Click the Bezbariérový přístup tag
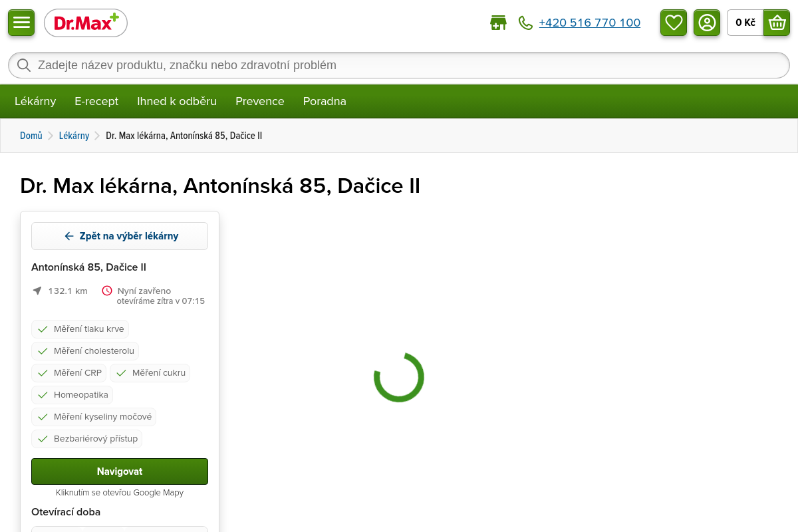798x532 pixels. pos(87,439)
